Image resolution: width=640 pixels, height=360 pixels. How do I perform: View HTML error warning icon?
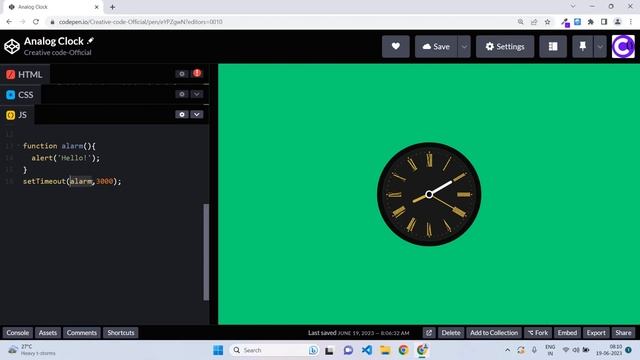[x=197, y=73]
